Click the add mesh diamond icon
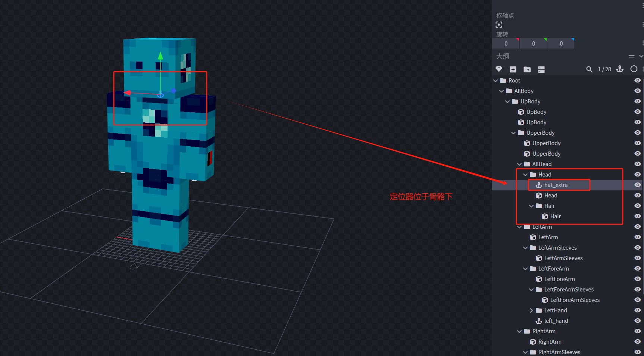 pyautogui.click(x=499, y=69)
